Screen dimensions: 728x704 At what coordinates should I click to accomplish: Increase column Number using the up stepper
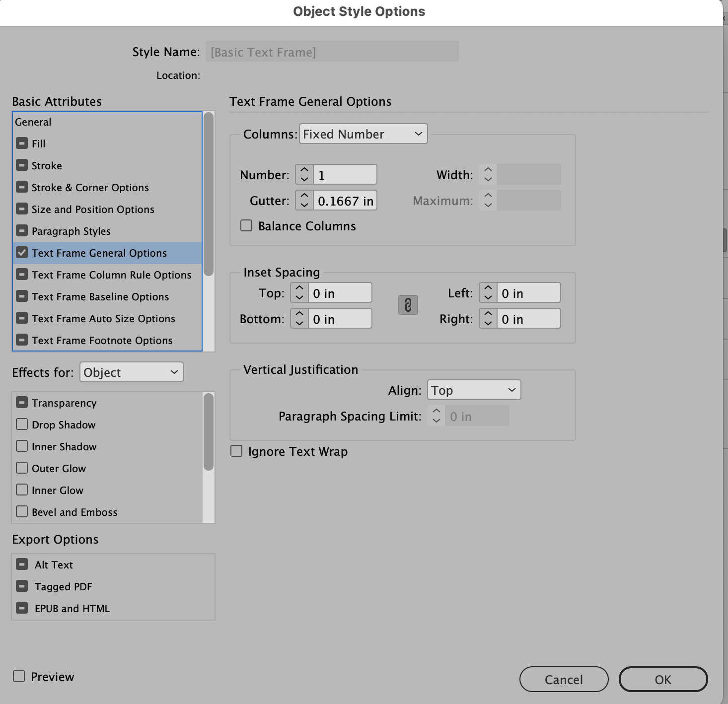(303, 170)
